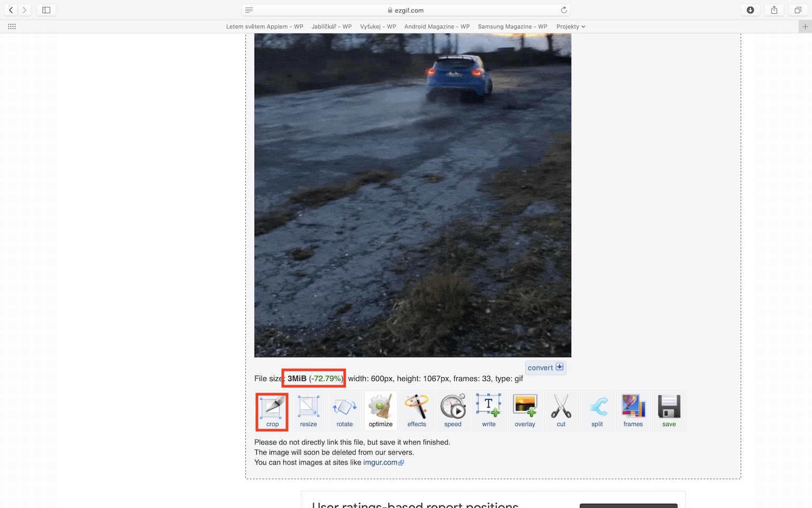
Task: Open the split tool
Action: pos(597,411)
